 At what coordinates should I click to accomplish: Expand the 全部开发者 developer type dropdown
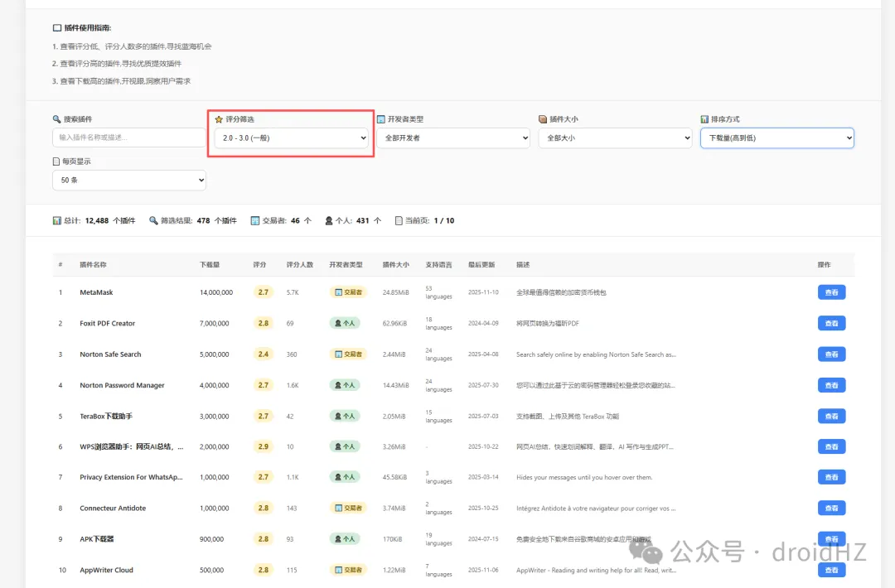(452, 138)
